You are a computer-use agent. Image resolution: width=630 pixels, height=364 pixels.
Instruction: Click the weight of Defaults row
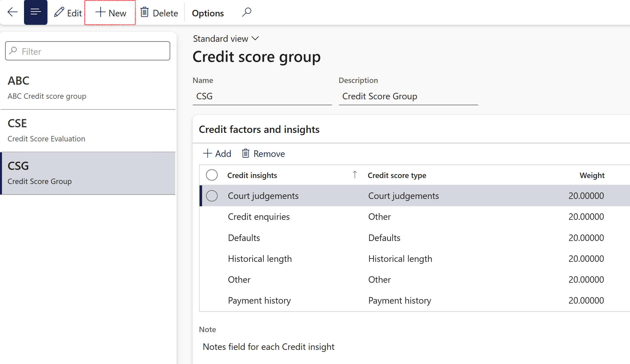pyautogui.click(x=586, y=238)
